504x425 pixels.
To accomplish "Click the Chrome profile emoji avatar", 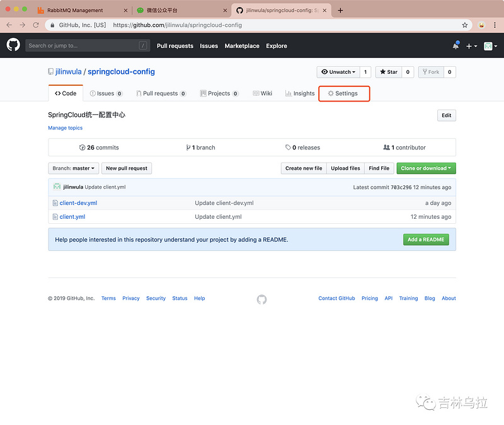I will pos(481,25).
